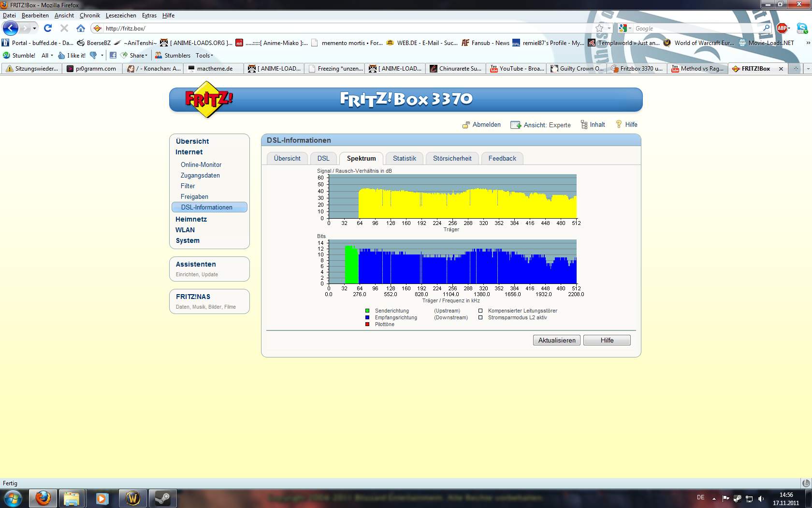
Task: Open the Share dropdown
Action: pos(139,55)
